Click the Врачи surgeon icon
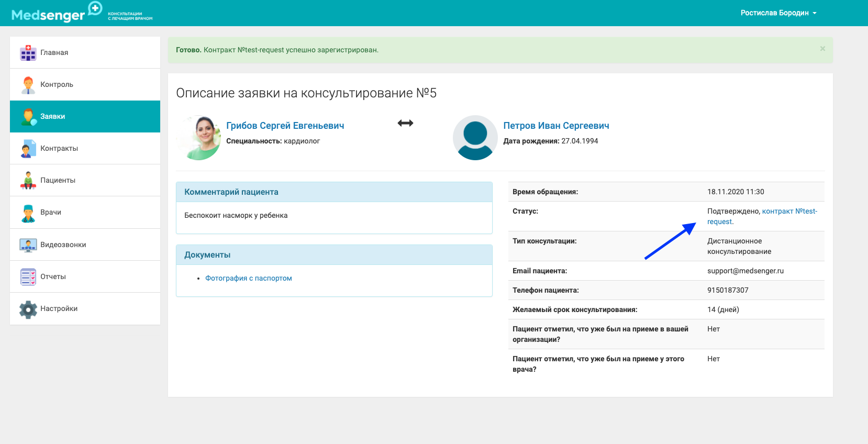The width and height of the screenshot is (868, 444). tap(28, 213)
